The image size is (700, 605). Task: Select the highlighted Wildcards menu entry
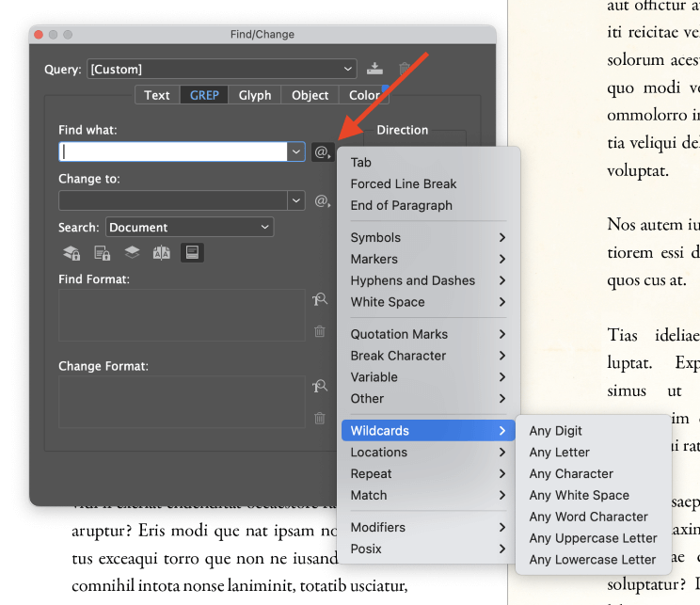tap(429, 430)
